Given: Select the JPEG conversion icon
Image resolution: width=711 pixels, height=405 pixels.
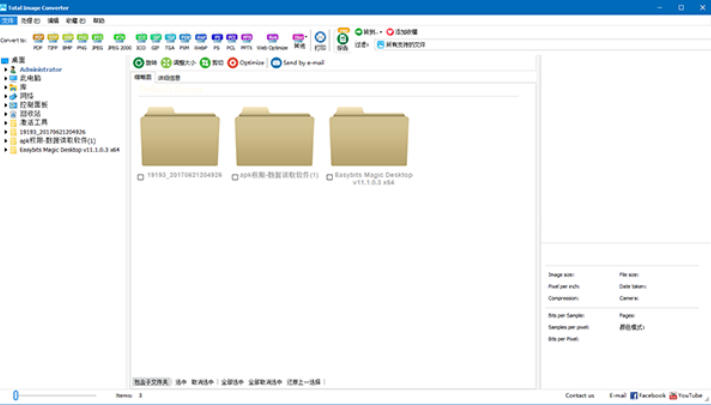Looking at the screenshot, I should 97,38.
